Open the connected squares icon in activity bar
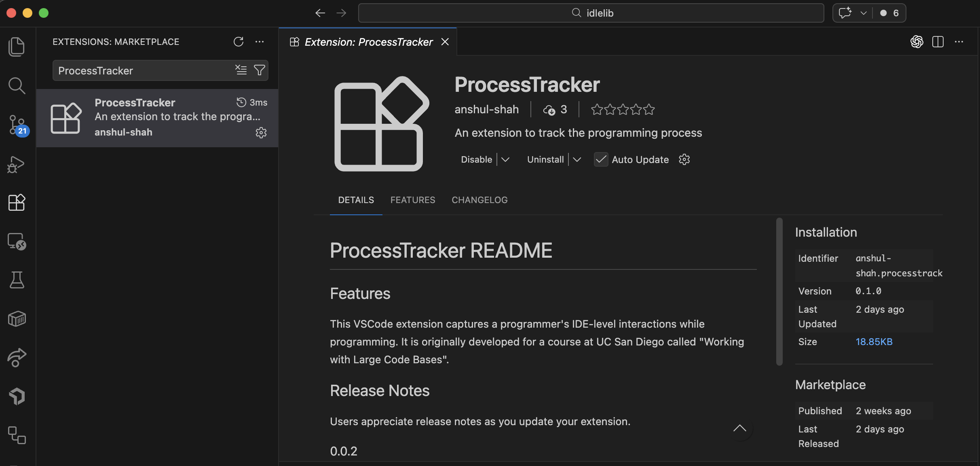Image resolution: width=980 pixels, height=466 pixels. pos(17,435)
